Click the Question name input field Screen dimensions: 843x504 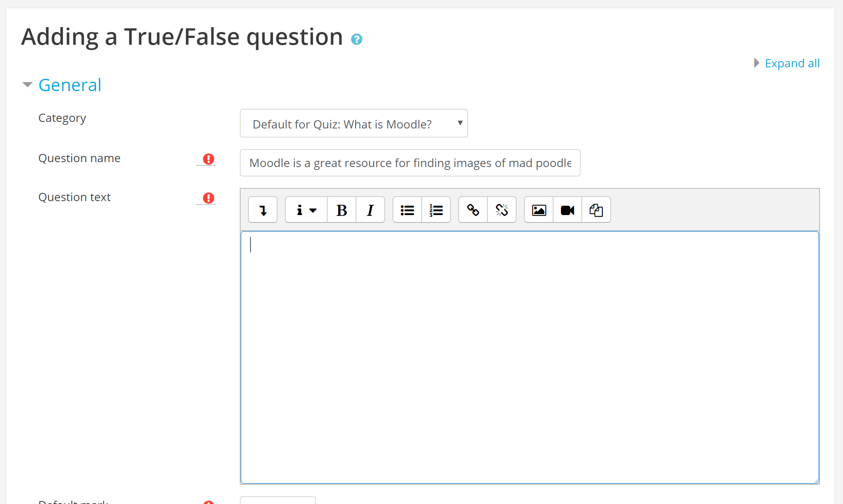(410, 163)
